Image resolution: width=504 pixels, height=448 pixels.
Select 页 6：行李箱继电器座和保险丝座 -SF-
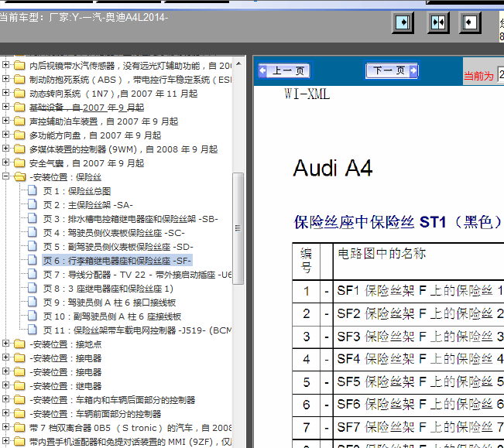tap(118, 261)
